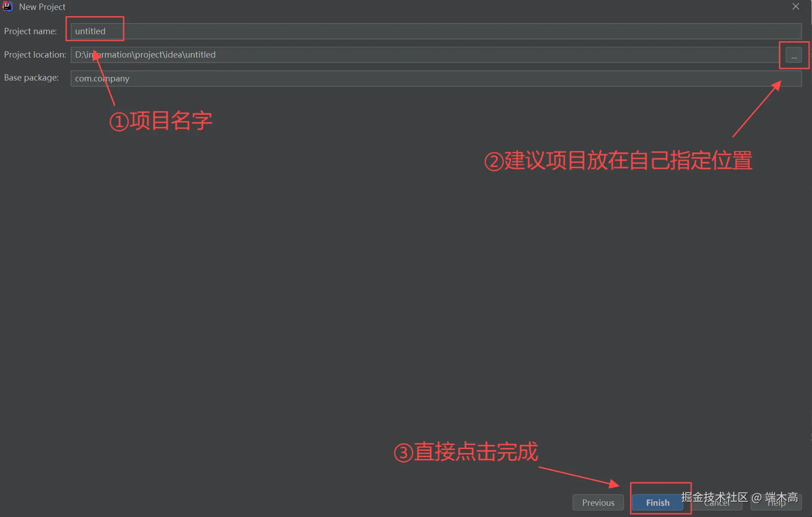This screenshot has height=517, width=812.
Task: Click the "New Project" dialog title
Action: point(42,7)
